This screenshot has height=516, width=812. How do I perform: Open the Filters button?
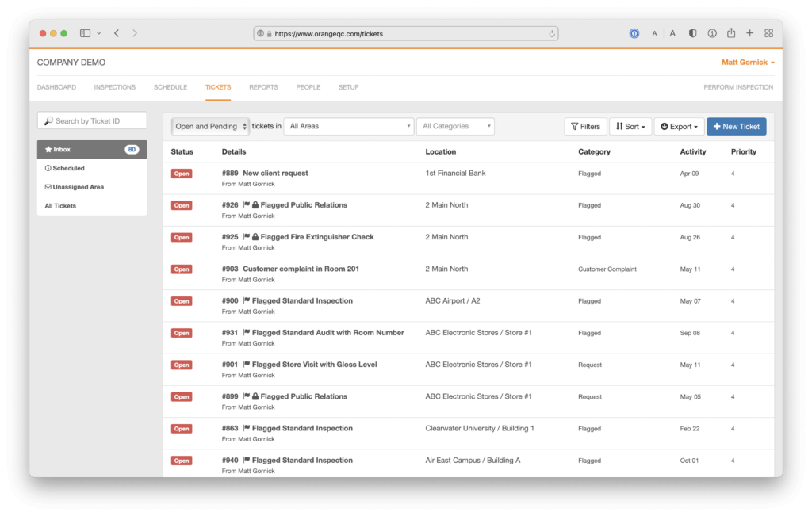point(585,126)
